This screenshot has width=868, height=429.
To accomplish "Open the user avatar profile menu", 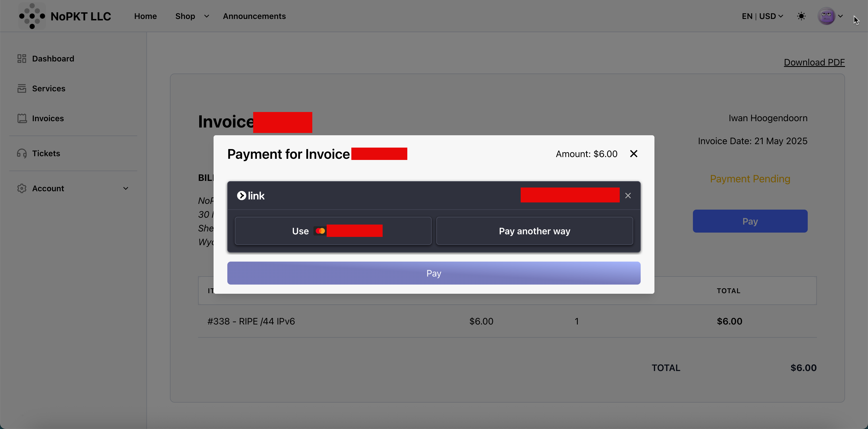I will [x=827, y=16].
